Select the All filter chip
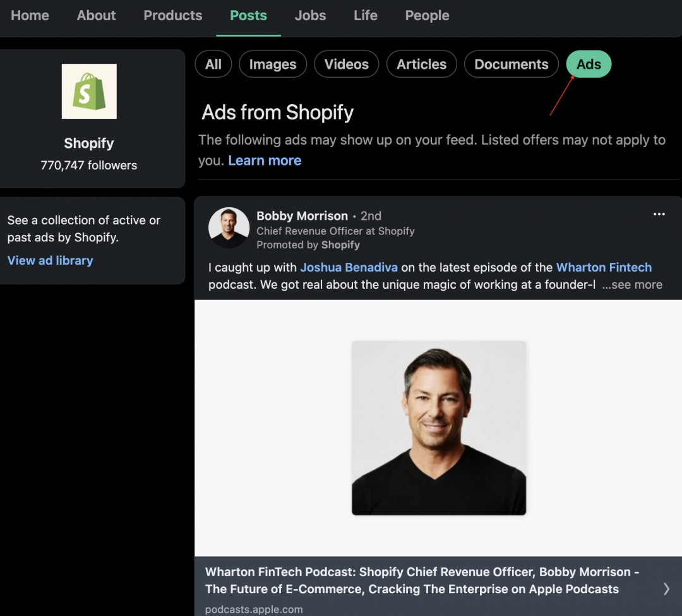Screen dimensions: 682x616 [213, 64]
